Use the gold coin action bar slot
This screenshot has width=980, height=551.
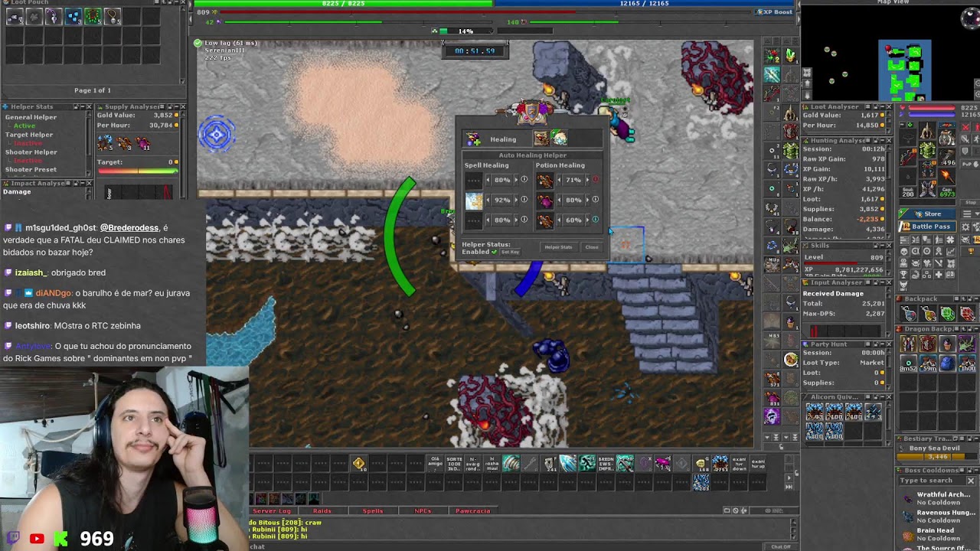pyautogui.click(x=358, y=463)
